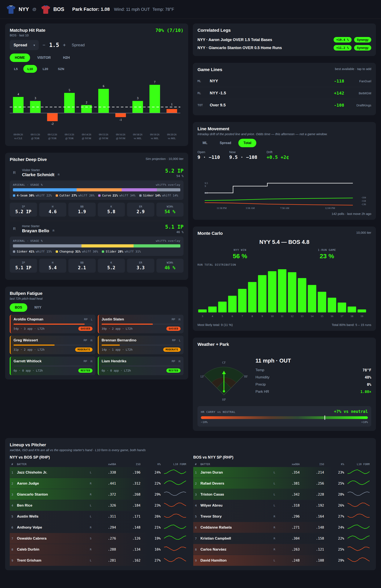Click the blue 4-Seam segment of Schmidt's usage bar
381x588 pixels.
tap(45, 190)
